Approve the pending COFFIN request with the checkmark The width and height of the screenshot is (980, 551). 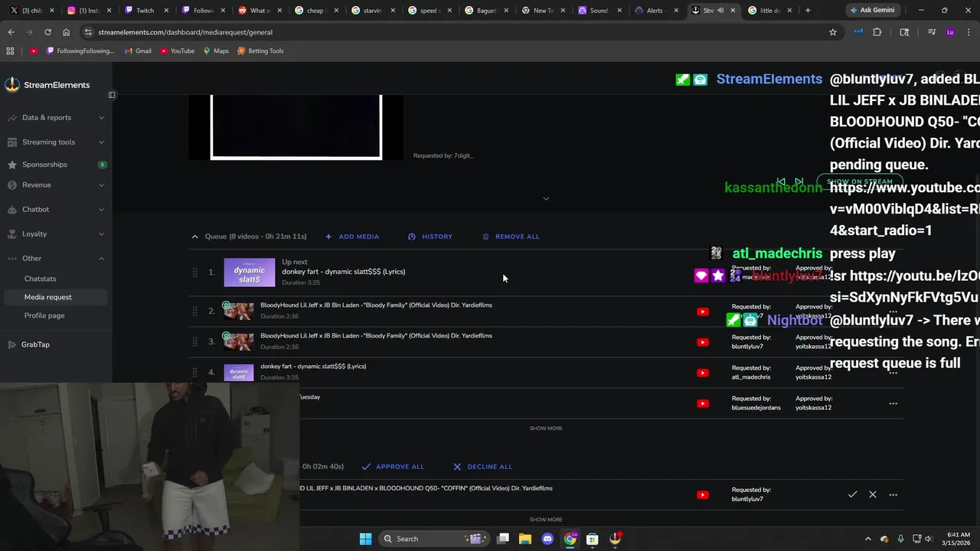point(852,494)
